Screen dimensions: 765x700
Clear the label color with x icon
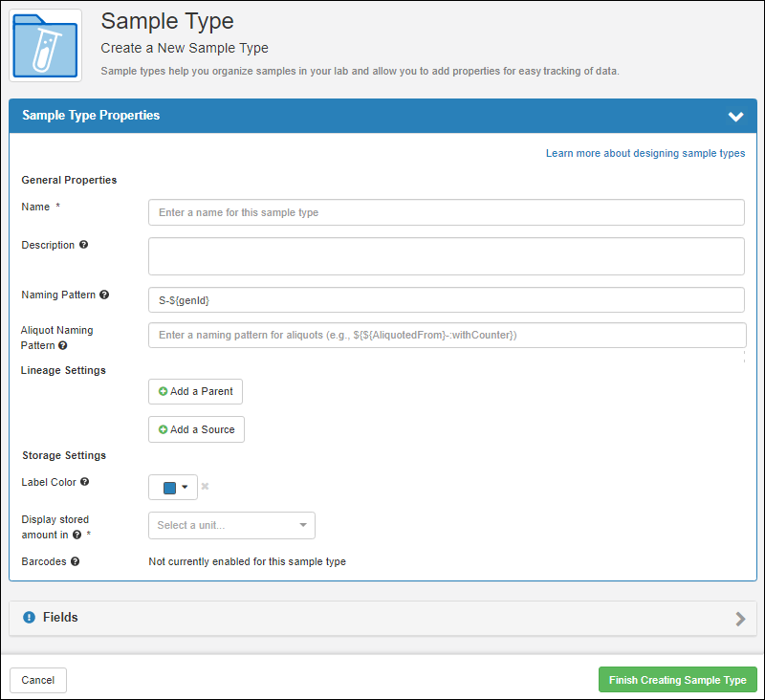click(x=206, y=487)
